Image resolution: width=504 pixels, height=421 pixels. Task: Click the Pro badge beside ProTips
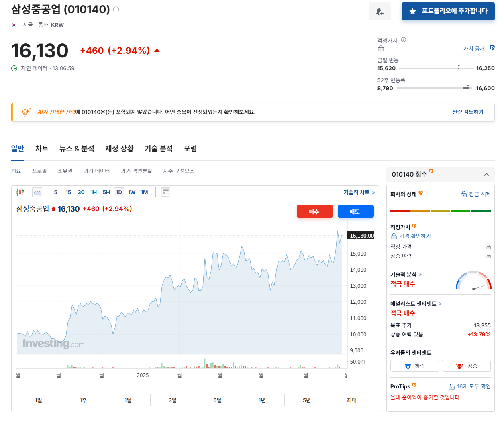click(x=414, y=385)
